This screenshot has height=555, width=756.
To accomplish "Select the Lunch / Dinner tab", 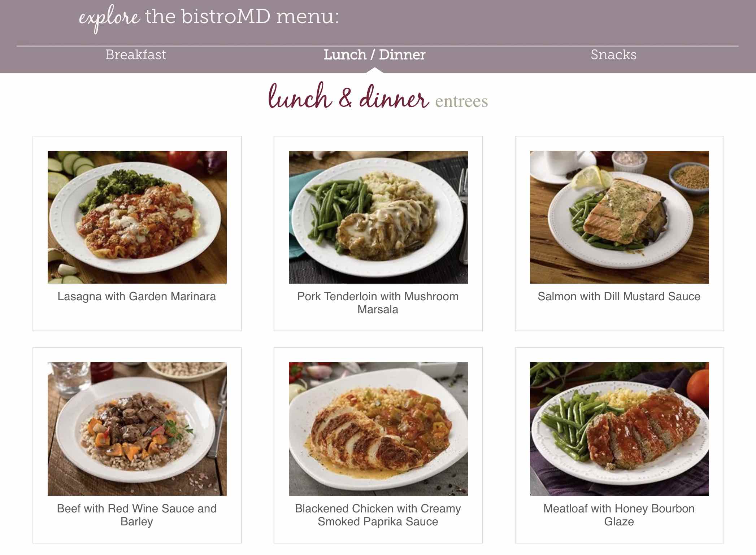I will coord(374,55).
